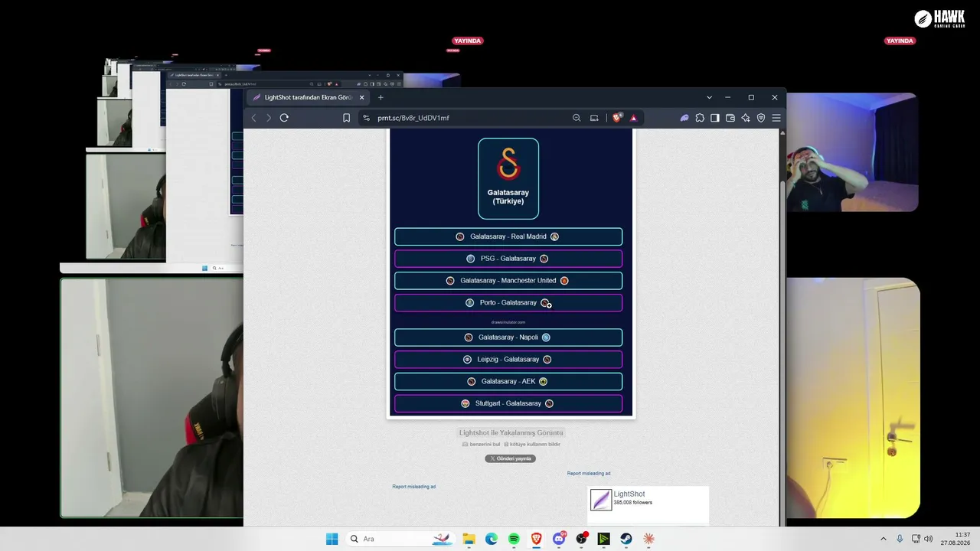Viewport: 980px width, 551px height.
Task: Go forward in browser history
Action: 269,118
